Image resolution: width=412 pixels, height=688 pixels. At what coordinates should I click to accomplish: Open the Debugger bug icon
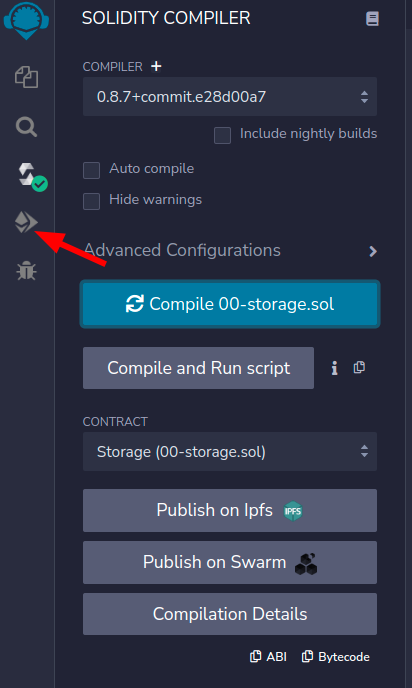tap(26, 271)
